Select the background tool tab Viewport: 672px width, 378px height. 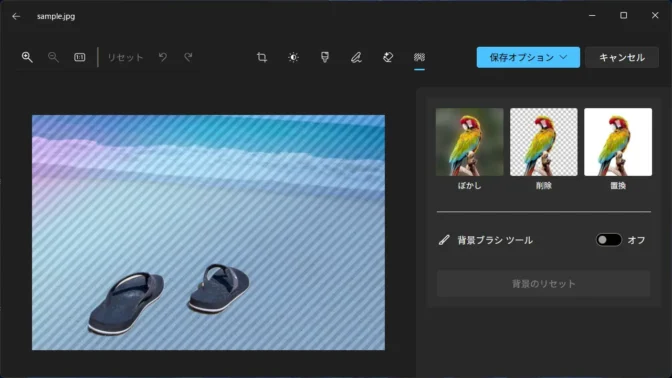coord(419,57)
